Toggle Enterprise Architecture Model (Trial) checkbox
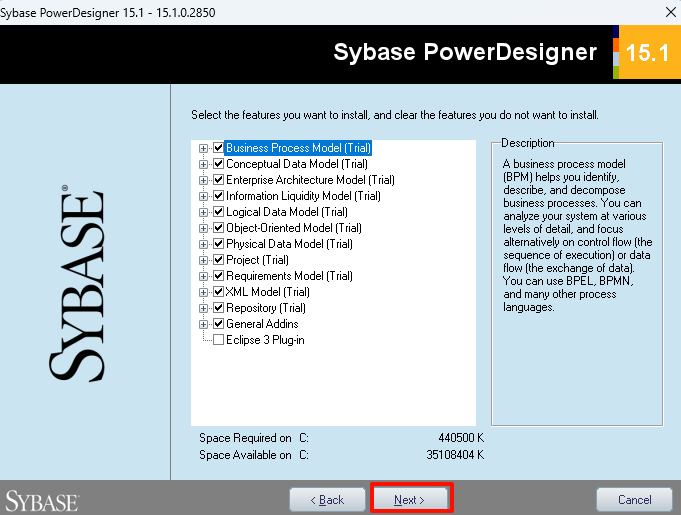The height and width of the screenshot is (515, 681). pyautogui.click(x=218, y=180)
